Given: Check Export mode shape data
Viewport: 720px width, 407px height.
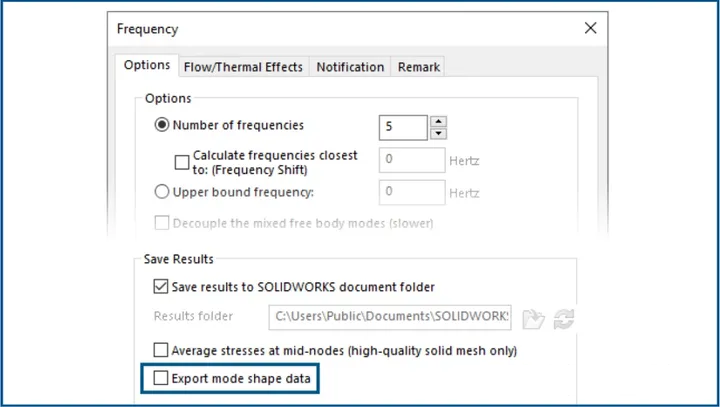Looking at the screenshot, I should pos(161,378).
